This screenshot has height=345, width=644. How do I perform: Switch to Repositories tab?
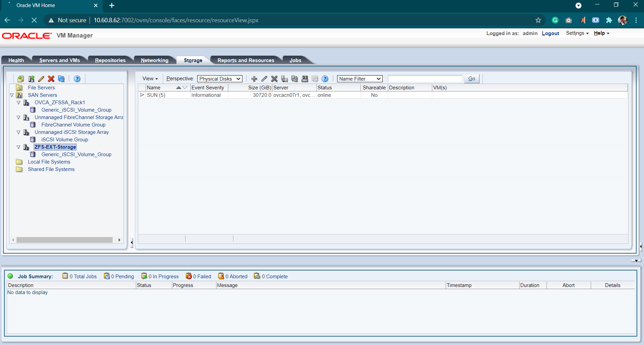(110, 60)
